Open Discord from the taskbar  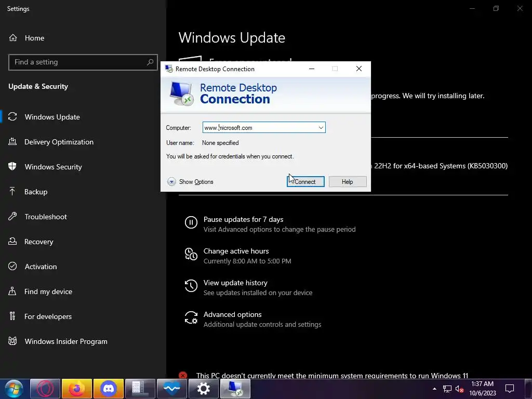[x=109, y=389]
